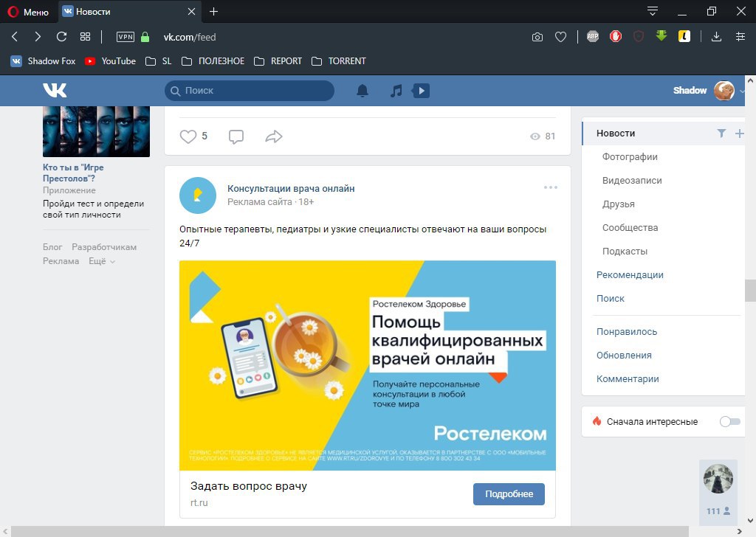Viewport: 756px width, 537px height.
Task: Open Рекомендации in the feed menu
Action: 630,275
